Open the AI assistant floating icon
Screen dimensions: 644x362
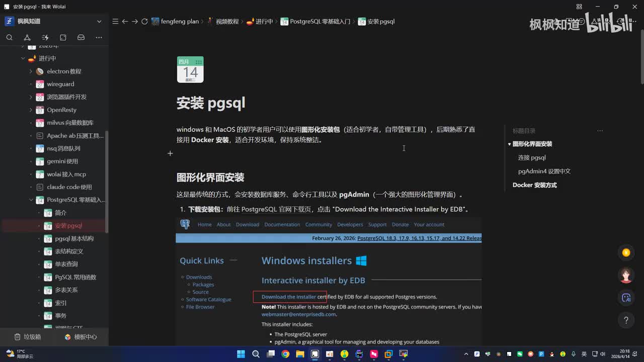click(626, 298)
